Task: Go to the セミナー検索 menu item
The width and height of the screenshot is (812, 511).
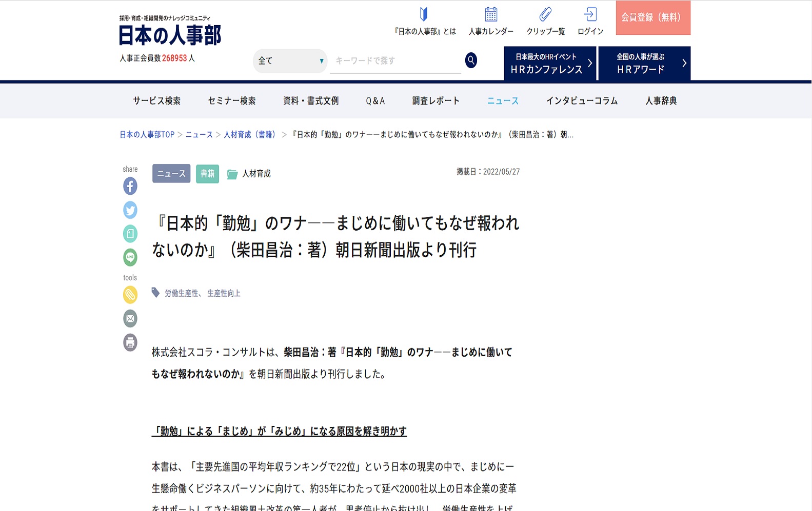Action: coord(232,101)
